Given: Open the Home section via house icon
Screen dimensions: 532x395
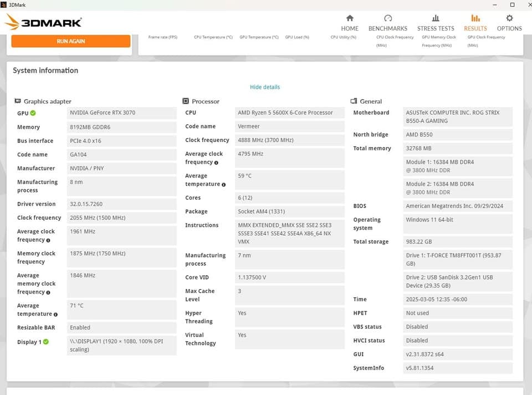Looking at the screenshot, I should point(350,18).
